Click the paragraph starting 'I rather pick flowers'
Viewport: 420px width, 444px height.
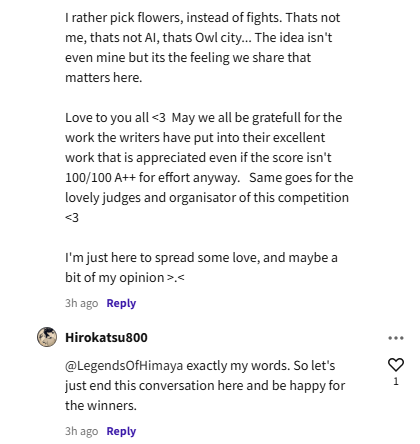pos(203,47)
